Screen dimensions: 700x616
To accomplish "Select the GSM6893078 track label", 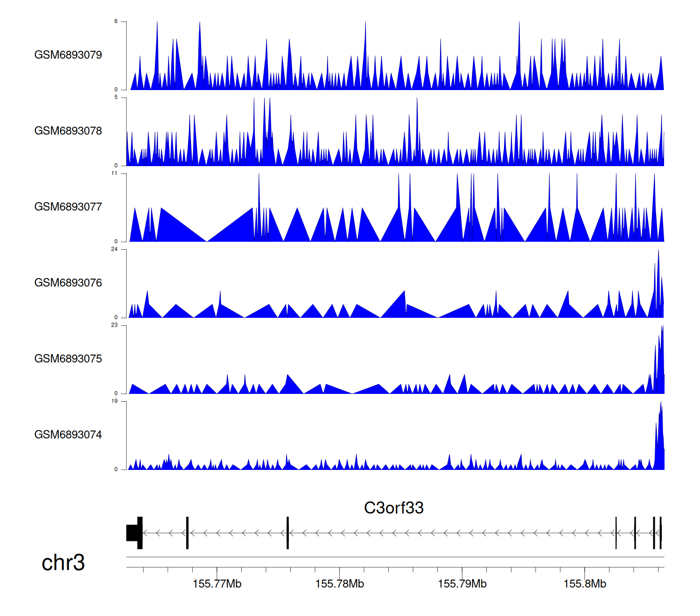I will [x=68, y=131].
